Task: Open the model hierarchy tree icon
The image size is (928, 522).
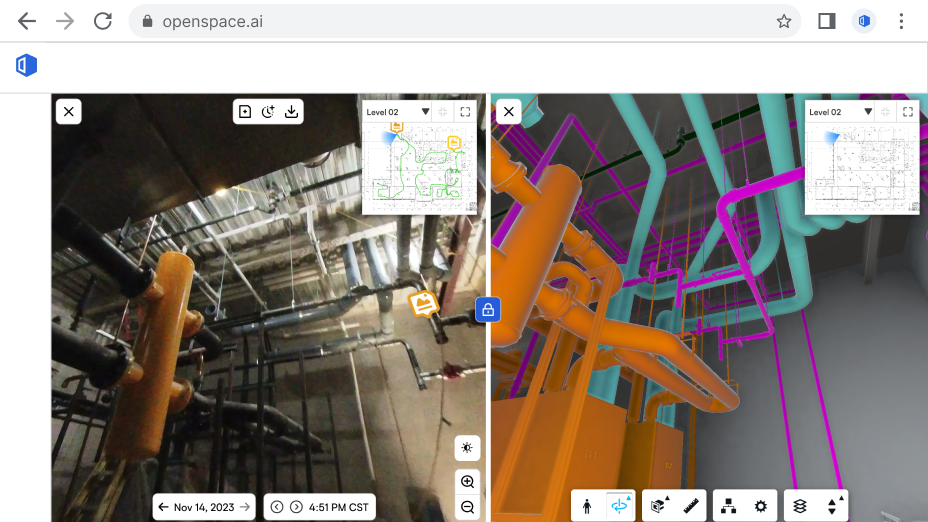Action: click(x=728, y=506)
